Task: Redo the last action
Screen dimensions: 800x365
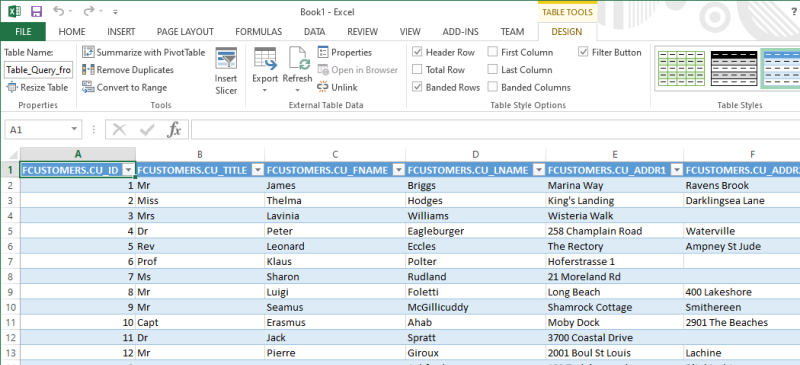Action: coord(89,11)
